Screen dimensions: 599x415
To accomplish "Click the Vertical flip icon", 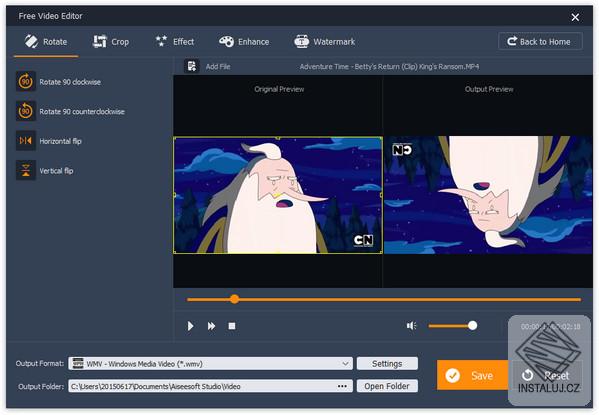I will click(x=26, y=170).
